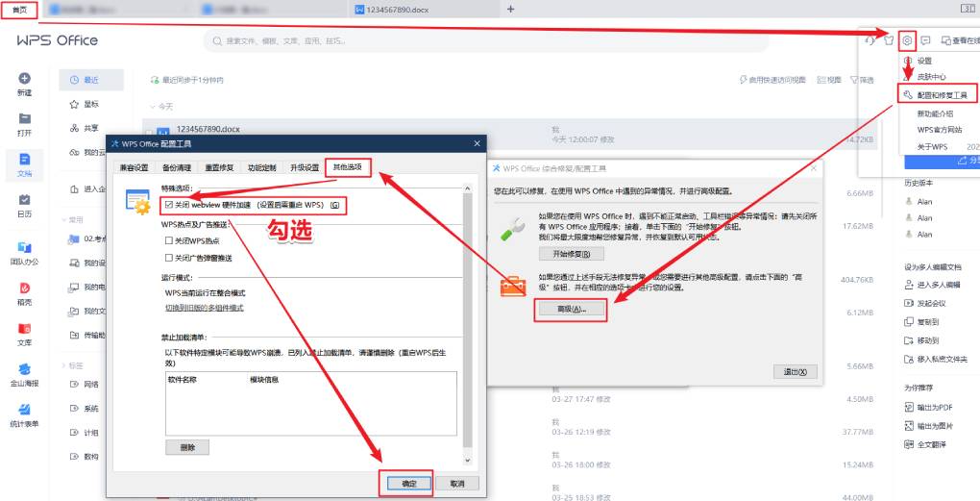Switch to the 兼容设置 tab
This screenshot has width=980, height=501.
click(135, 167)
